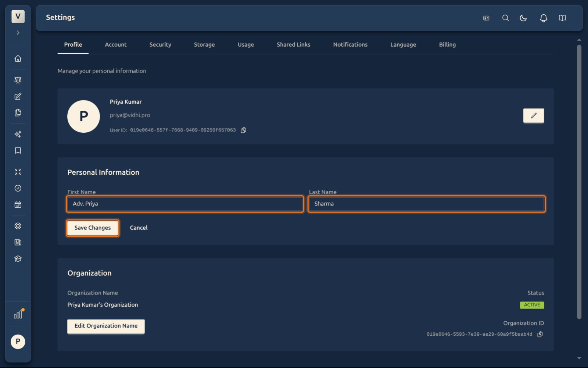
Task: Click the pencil edit profile button
Action: click(x=534, y=115)
